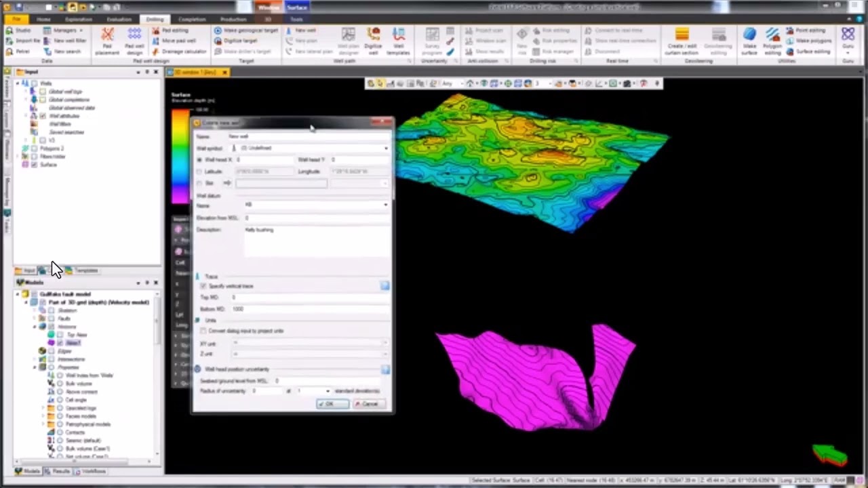Image resolution: width=868 pixels, height=488 pixels.
Task: Click the Models pane vertical scrollbar
Action: [157, 374]
